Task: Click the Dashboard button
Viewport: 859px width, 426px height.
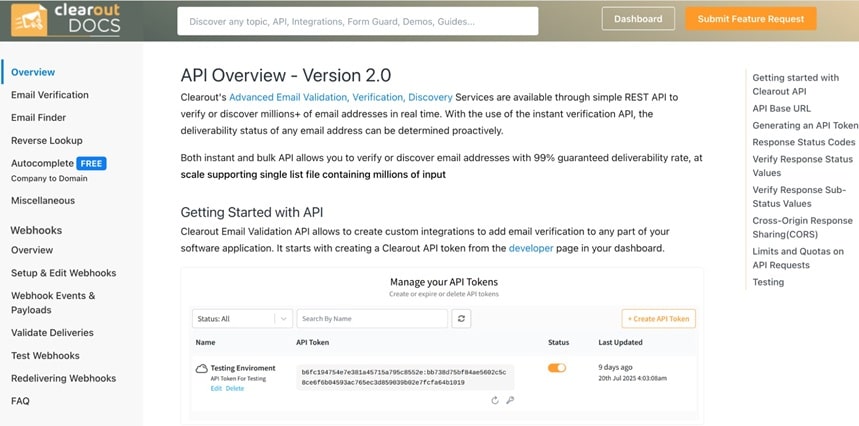Action: point(638,19)
